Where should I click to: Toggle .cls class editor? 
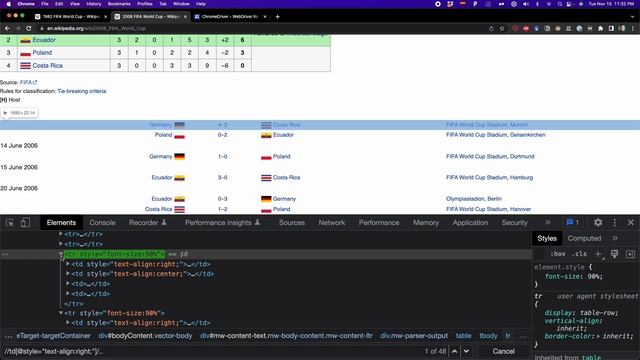point(579,254)
